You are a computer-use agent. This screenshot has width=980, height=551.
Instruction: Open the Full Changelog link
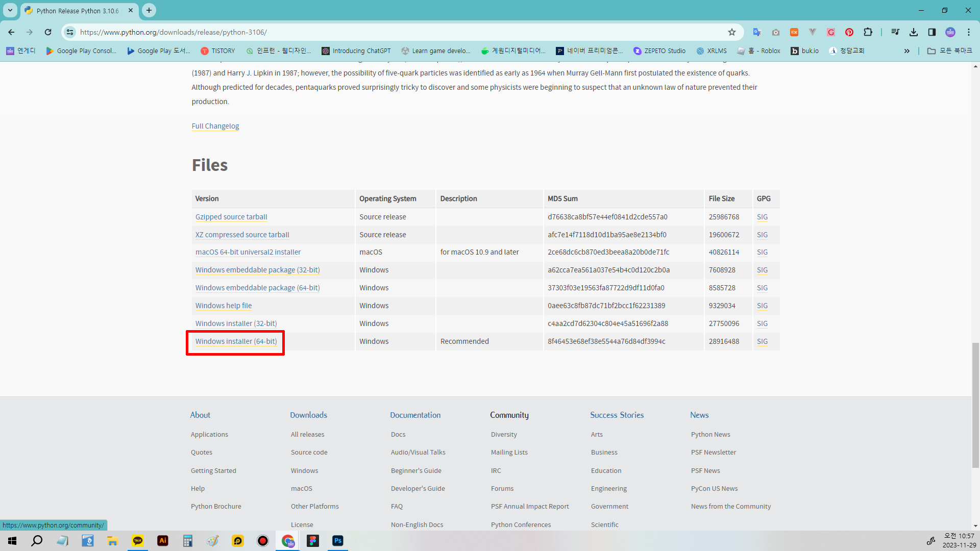point(215,126)
